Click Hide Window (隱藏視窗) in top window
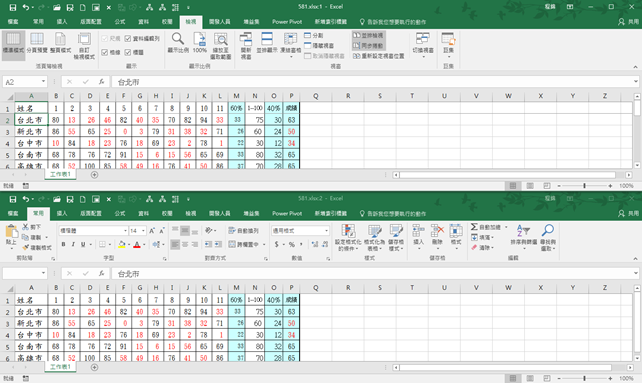The image size is (642, 383). click(319, 45)
